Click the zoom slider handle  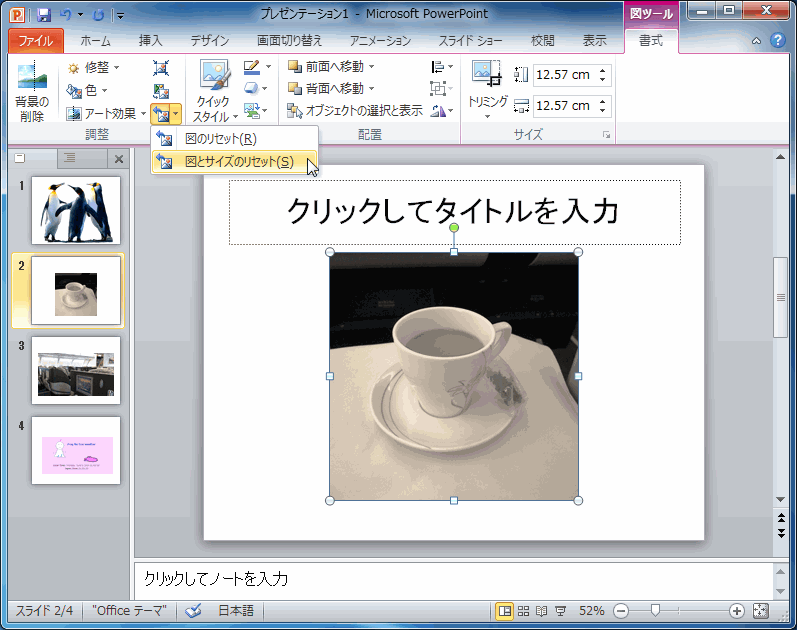click(x=655, y=610)
